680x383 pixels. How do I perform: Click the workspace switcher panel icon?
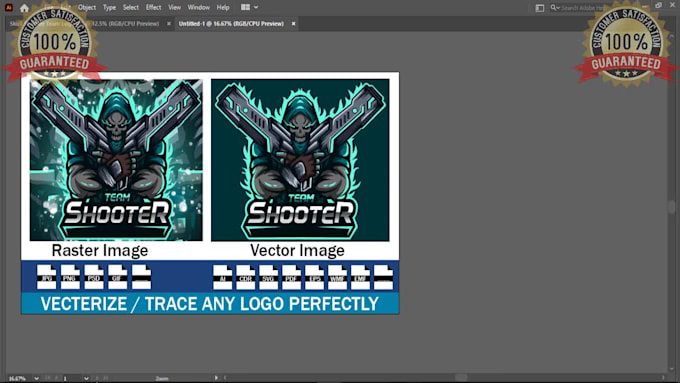pos(539,8)
